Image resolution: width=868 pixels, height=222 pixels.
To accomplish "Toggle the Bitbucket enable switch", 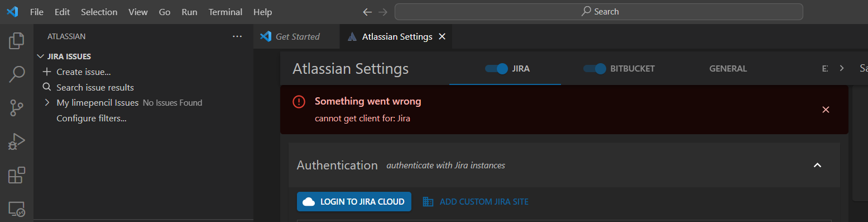I will pyautogui.click(x=594, y=69).
